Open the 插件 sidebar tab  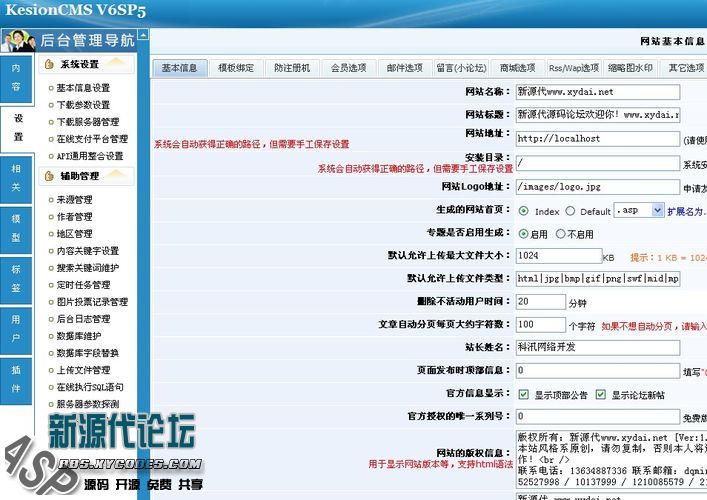pos(16,381)
